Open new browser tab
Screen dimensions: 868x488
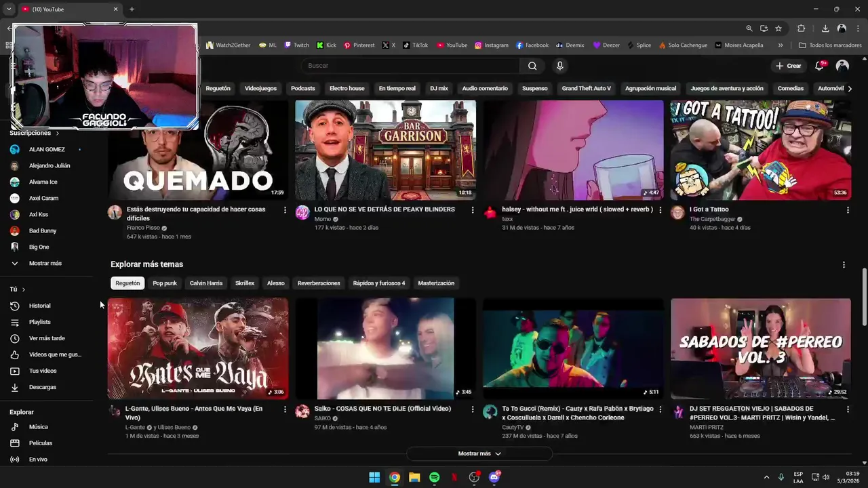[x=132, y=9]
